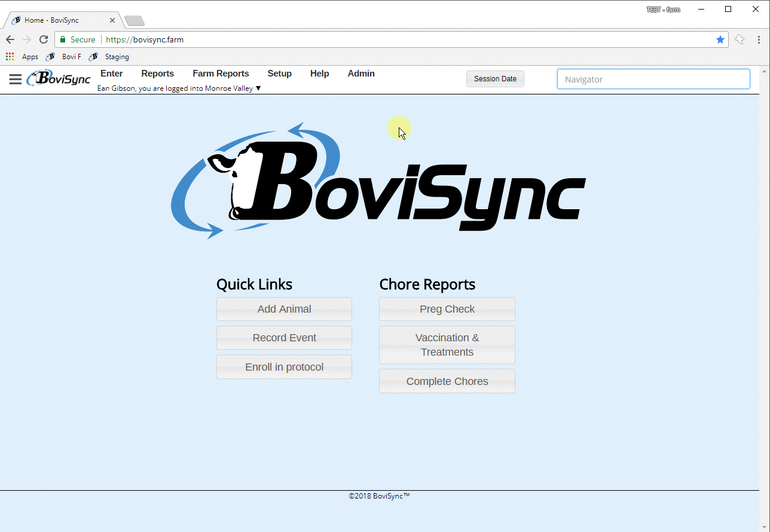This screenshot has width=770, height=532.
Task: Go back to previous page
Action: 10,39
